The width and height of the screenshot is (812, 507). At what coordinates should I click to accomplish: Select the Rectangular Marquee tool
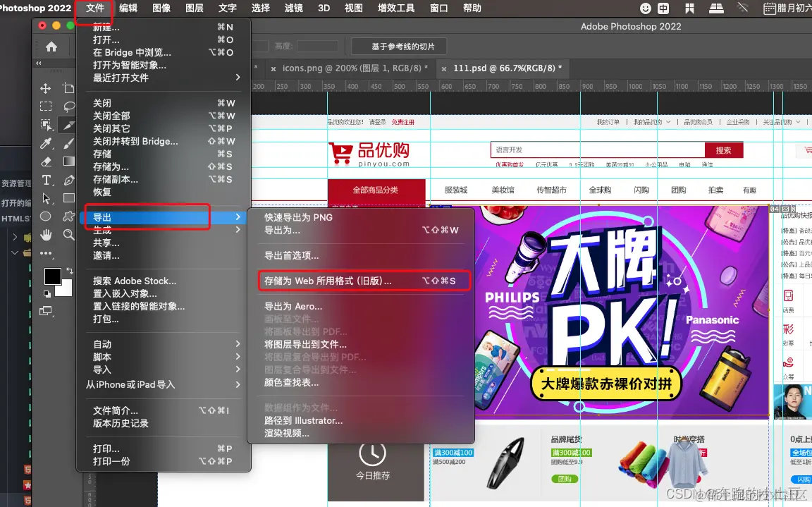(x=46, y=106)
